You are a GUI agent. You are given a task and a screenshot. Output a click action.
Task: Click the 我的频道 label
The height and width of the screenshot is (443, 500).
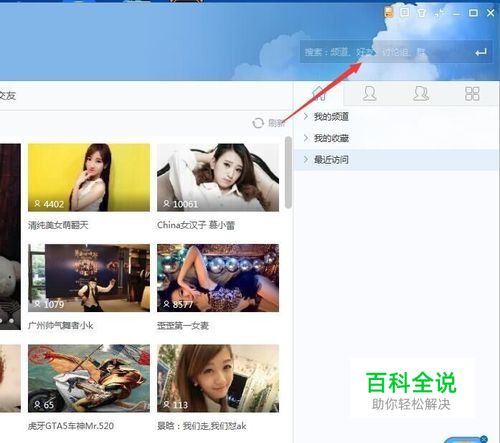(331, 117)
